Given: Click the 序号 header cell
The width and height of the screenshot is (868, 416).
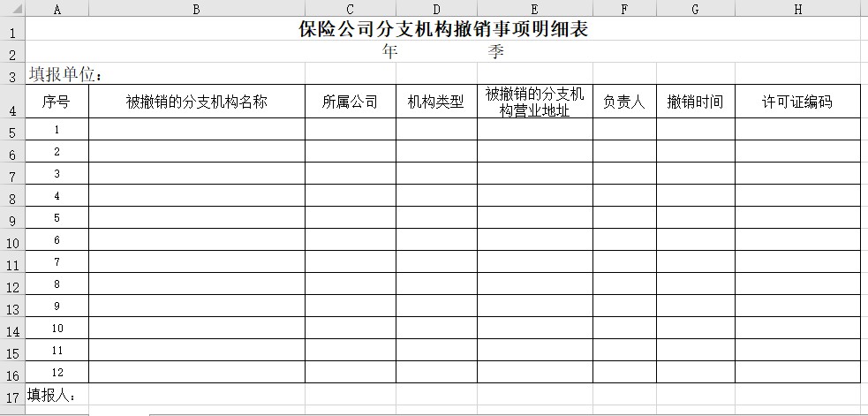Looking at the screenshot, I should pos(57,102).
